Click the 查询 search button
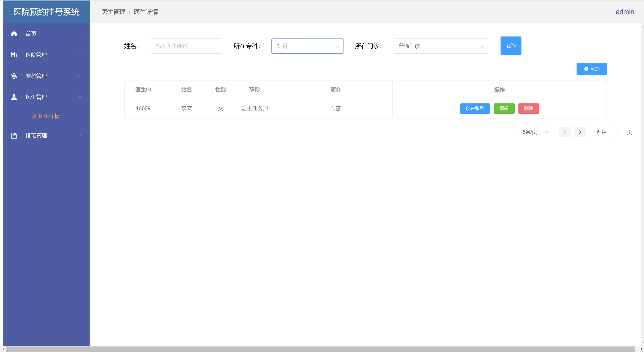 point(511,46)
